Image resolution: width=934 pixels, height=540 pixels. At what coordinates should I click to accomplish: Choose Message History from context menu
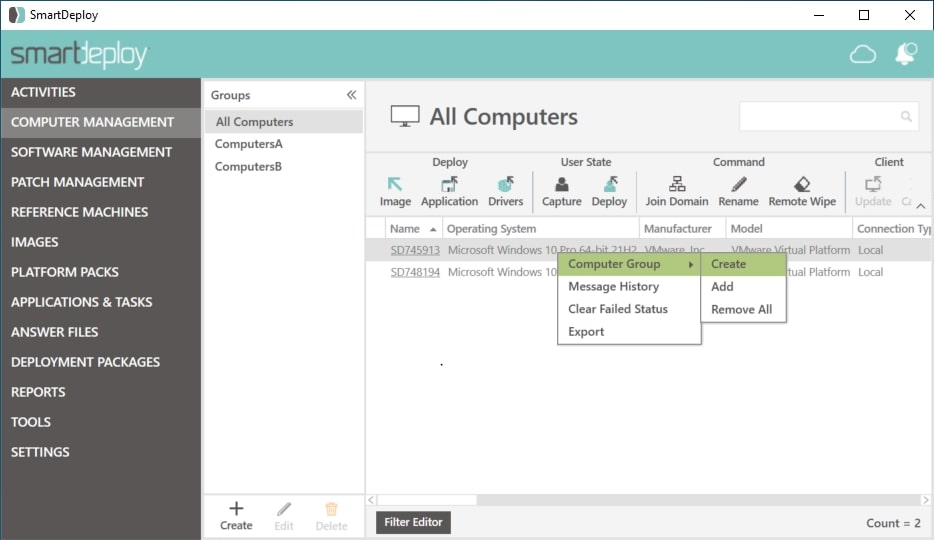pos(613,287)
